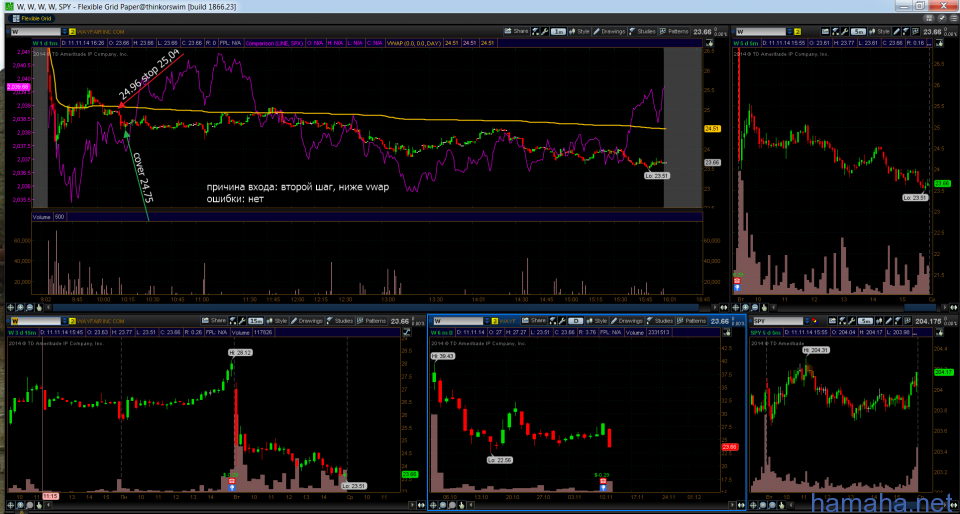Open wrench chart settings in top main chart
This screenshot has width=960, height=514.
pyautogui.click(x=544, y=31)
